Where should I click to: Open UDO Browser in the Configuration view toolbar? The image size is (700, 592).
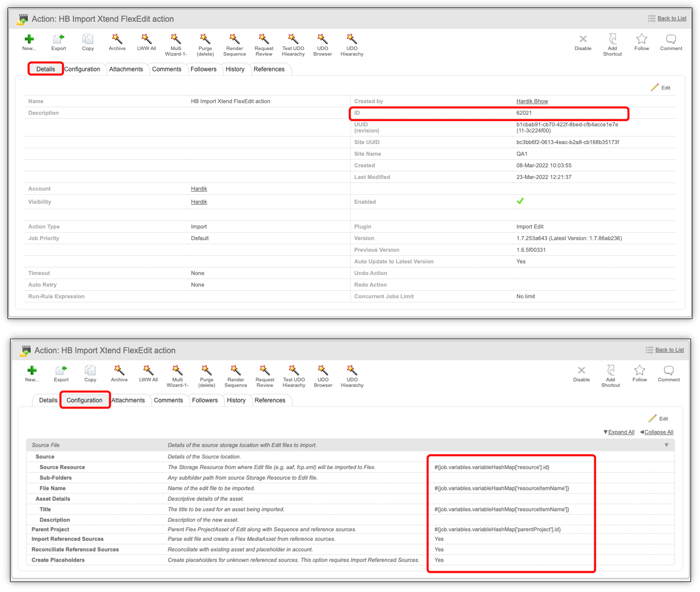[x=323, y=371]
